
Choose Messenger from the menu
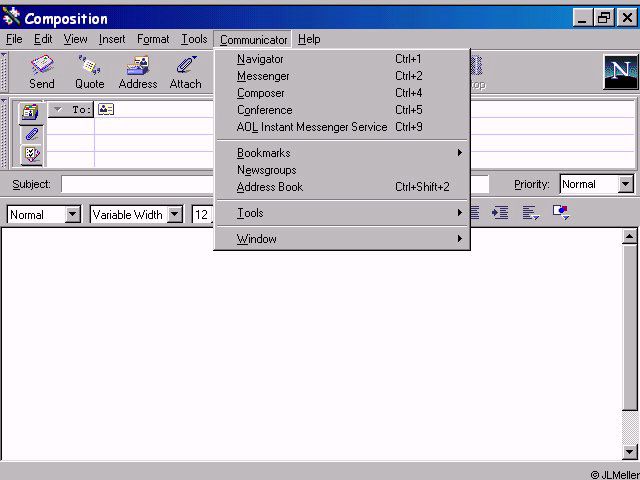342,76
